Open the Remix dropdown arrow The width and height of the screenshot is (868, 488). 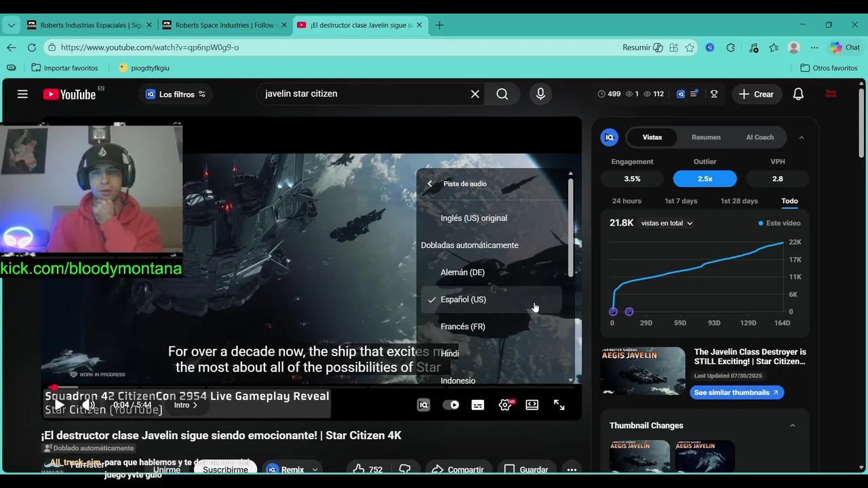pyautogui.click(x=315, y=469)
